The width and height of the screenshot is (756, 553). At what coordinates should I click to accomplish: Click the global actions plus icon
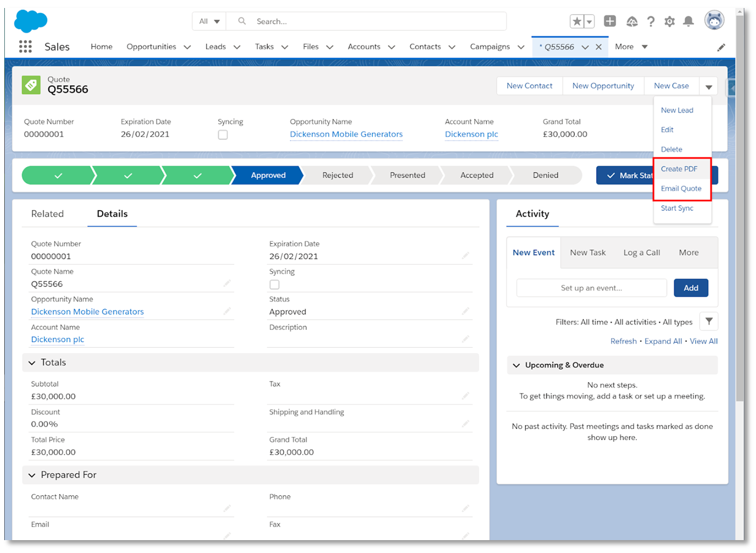point(610,22)
